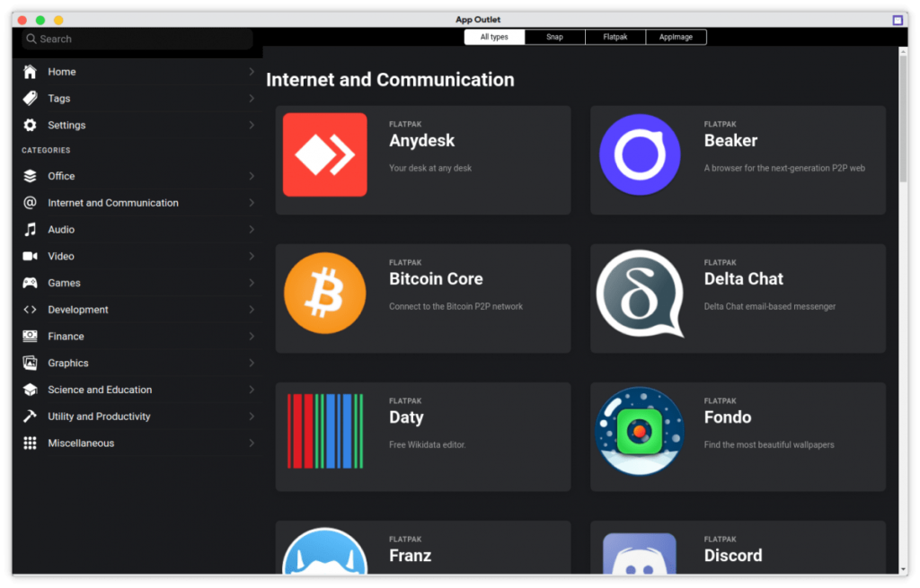Open the Bitcoin Core app title
The image size is (920, 588).
click(436, 279)
